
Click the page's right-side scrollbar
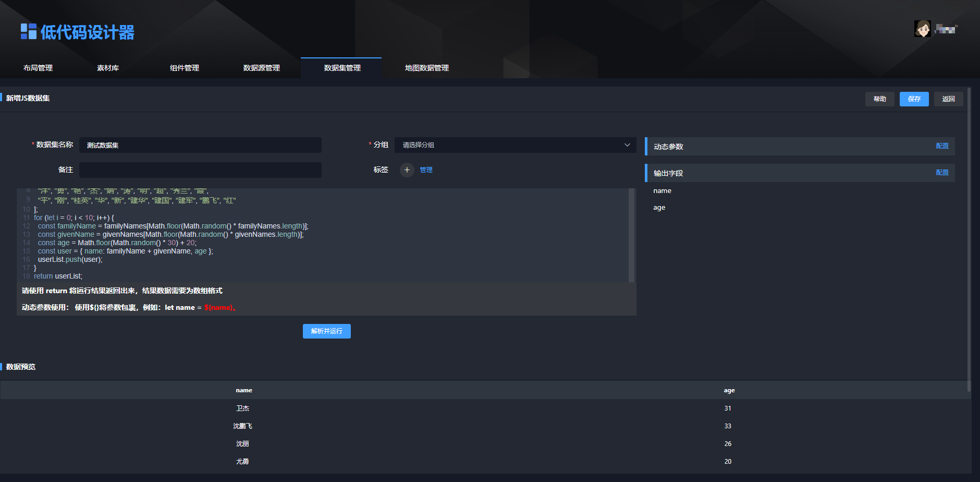click(x=969, y=240)
